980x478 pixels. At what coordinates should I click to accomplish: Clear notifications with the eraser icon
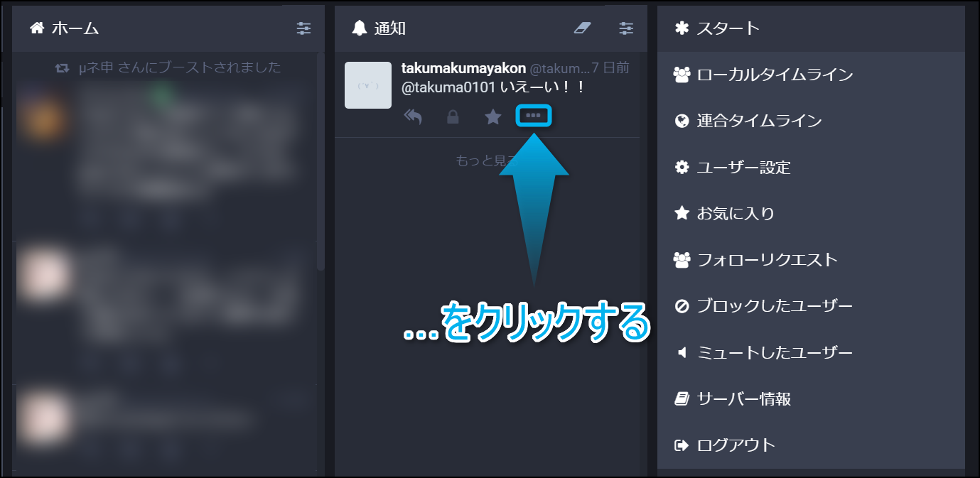pyautogui.click(x=582, y=28)
